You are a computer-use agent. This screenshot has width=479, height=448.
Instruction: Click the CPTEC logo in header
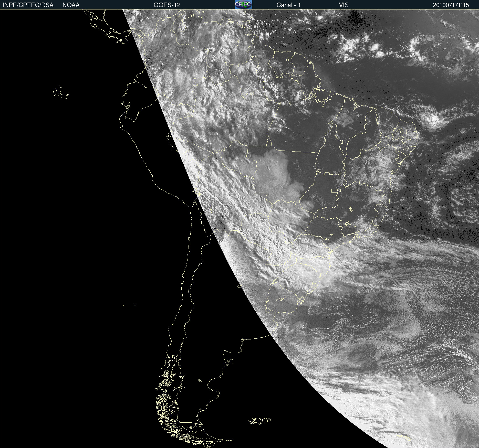point(243,5)
